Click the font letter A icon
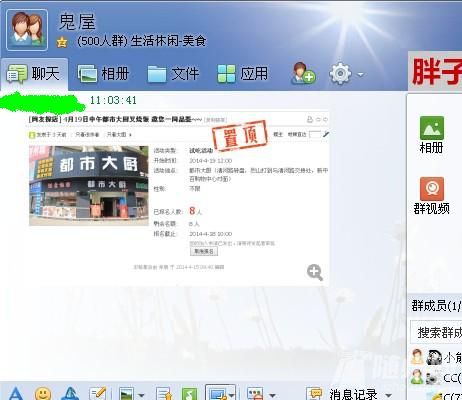Image resolution: width=462 pixels, height=400 pixels. pyautogui.click(x=16, y=393)
